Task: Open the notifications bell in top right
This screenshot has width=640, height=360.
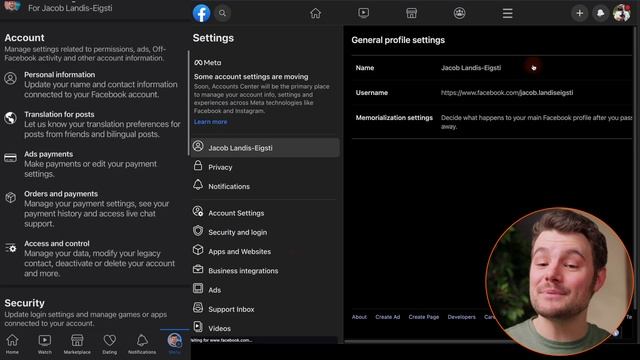Action: [600, 13]
